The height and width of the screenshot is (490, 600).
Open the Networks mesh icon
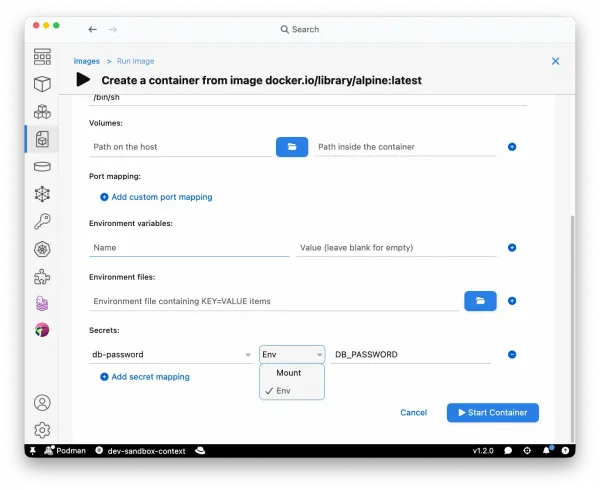point(42,194)
